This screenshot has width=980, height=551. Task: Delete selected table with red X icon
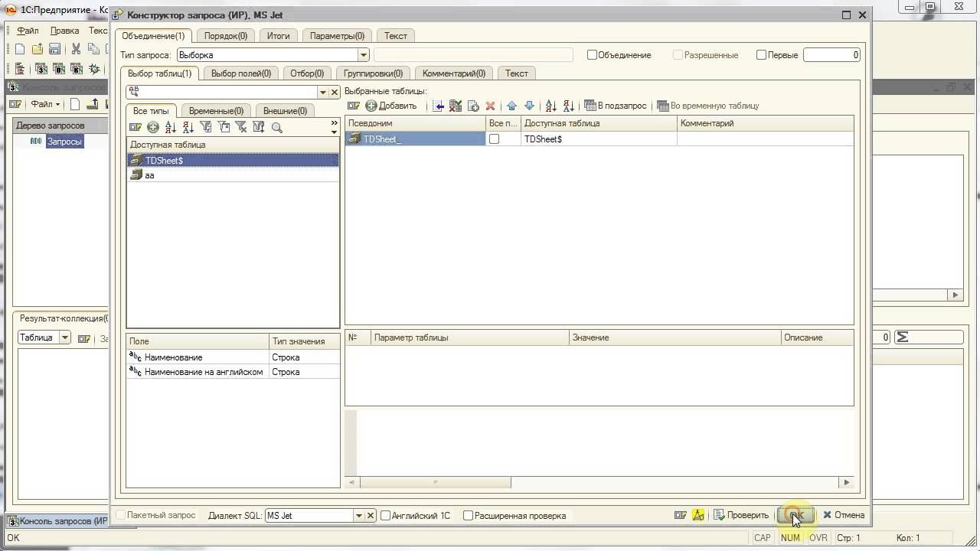[491, 106]
